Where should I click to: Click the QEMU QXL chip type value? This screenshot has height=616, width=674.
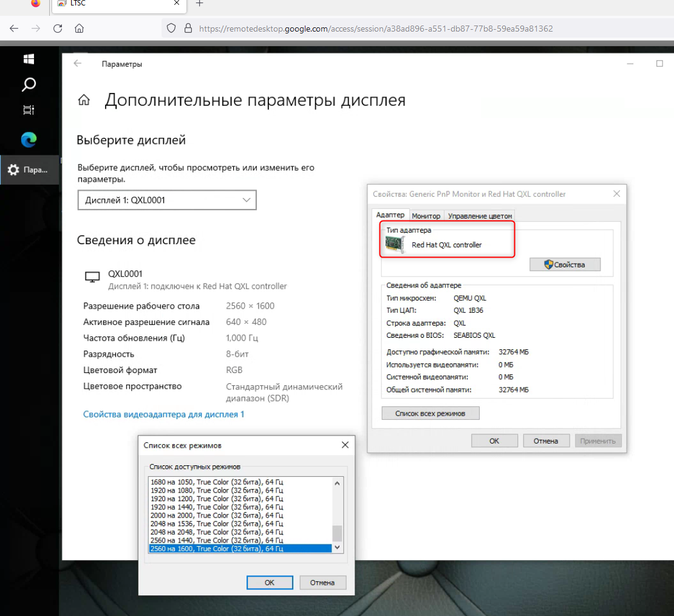pyautogui.click(x=470, y=298)
